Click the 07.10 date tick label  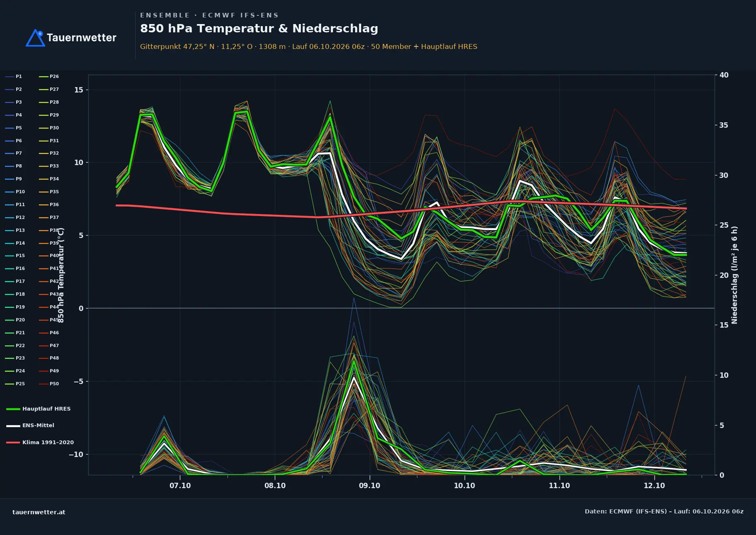point(180,486)
